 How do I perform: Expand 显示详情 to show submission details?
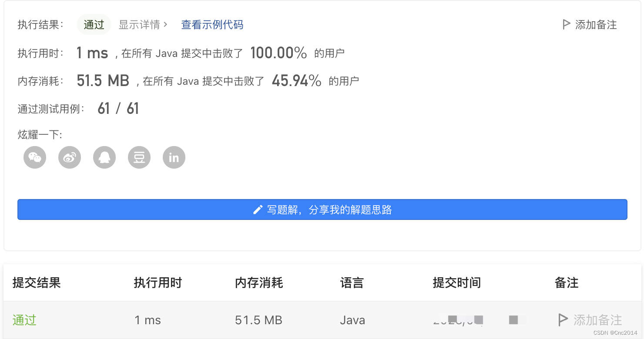click(138, 24)
